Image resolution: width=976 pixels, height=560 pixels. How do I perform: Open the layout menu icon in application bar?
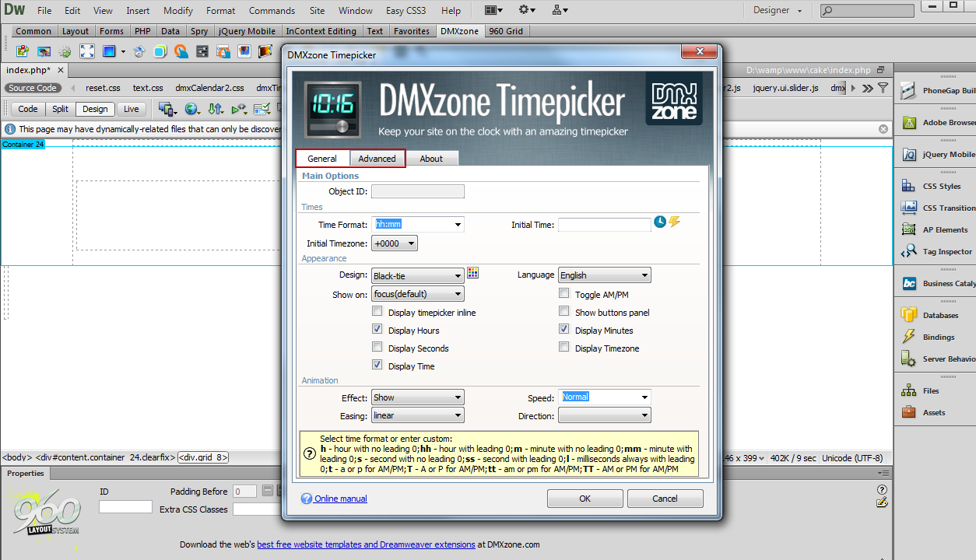pyautogui.click(x=493, y=10)
